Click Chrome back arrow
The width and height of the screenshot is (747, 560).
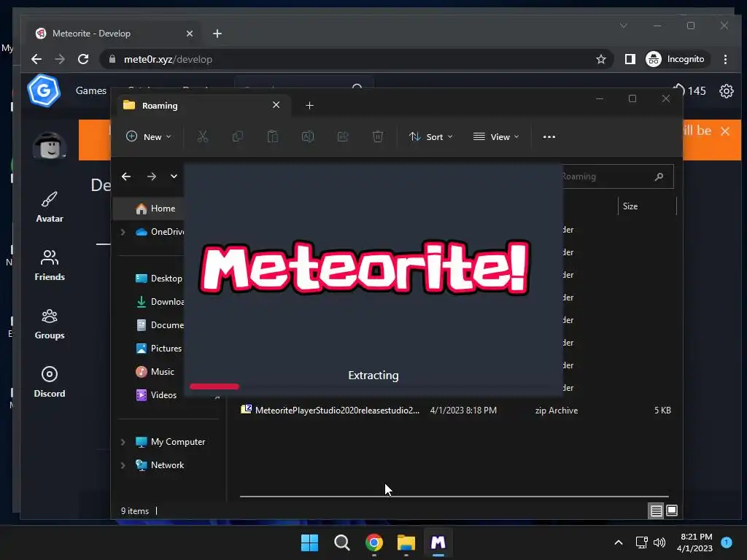tap(36, 59)
